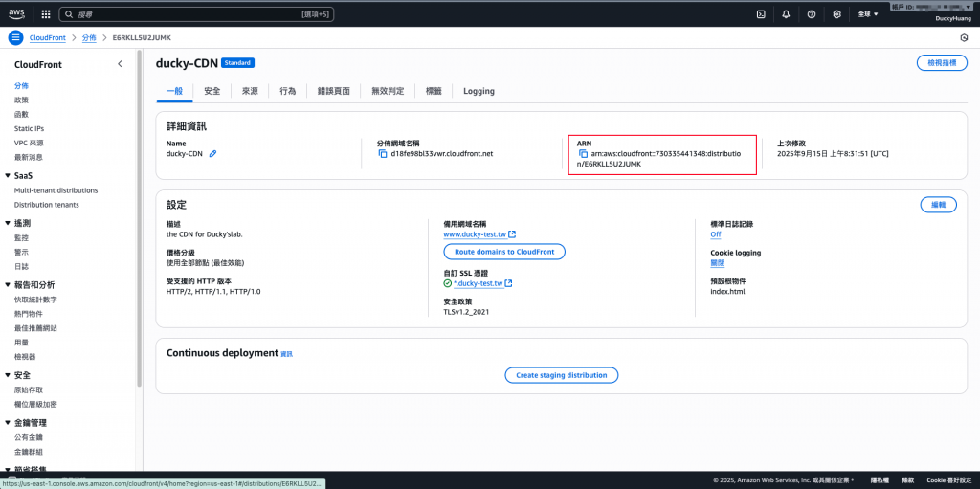Copy the ARN value
The width and height of the screenshot is (980, 489).
pos(583,153)
